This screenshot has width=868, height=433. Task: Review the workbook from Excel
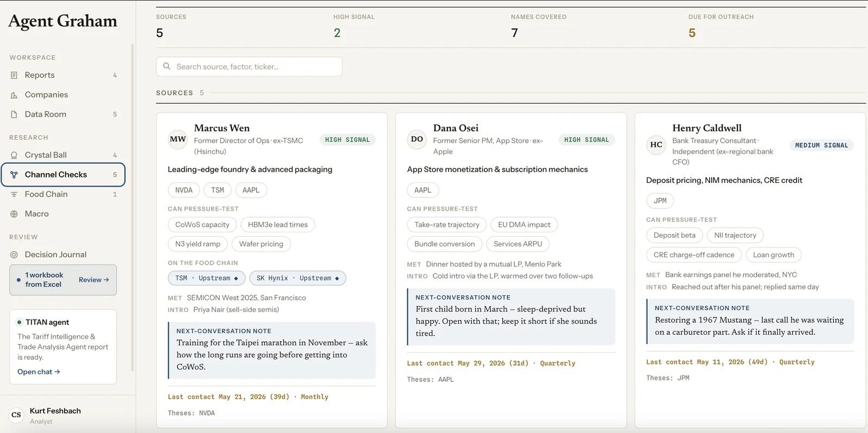coord(94,280)
